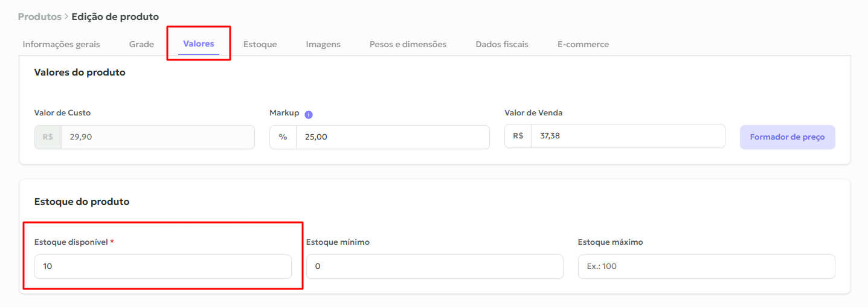The width and height of the screenshot is (868, 307).
Task: Click the Markup info icon
Action: pos(309,114)
